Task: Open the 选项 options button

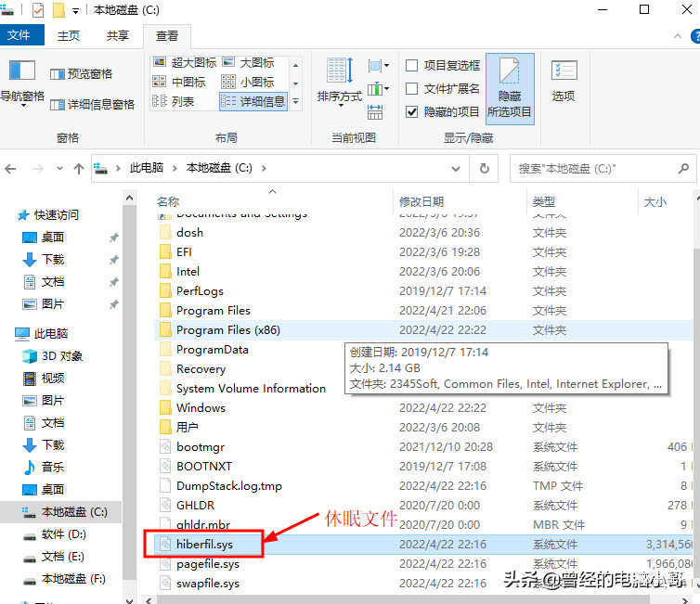Action: pyautogui.click(x=564, y=81)
